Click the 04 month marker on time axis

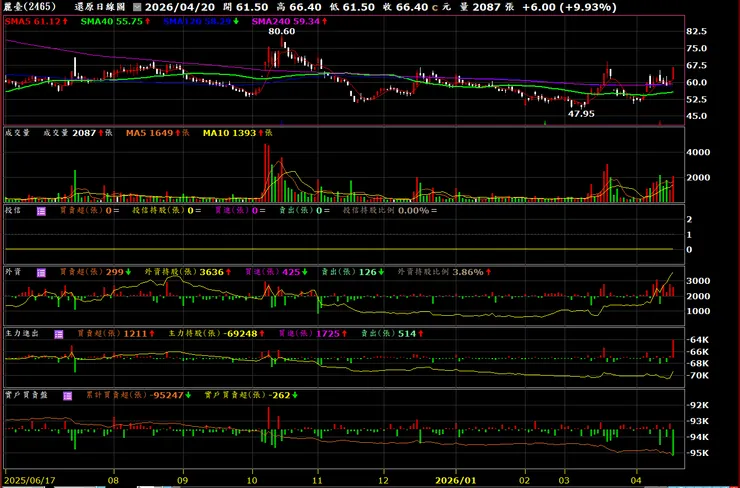[636, 481]
